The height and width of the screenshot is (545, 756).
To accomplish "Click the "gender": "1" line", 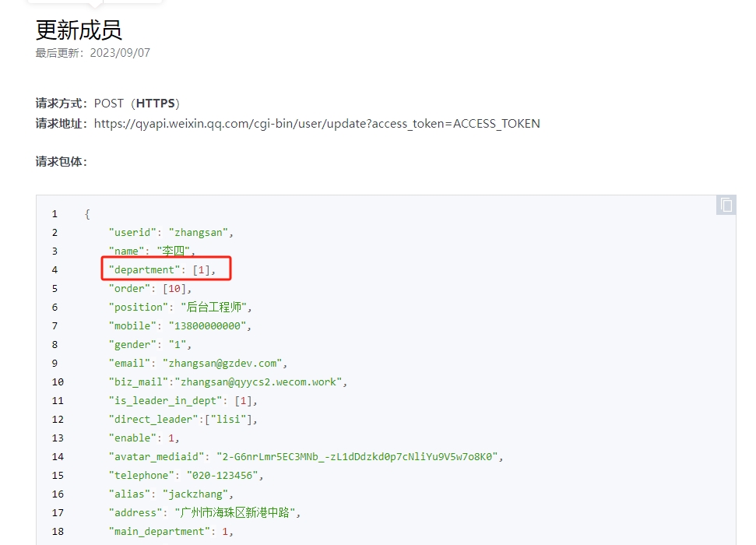I will pos(150,345).
